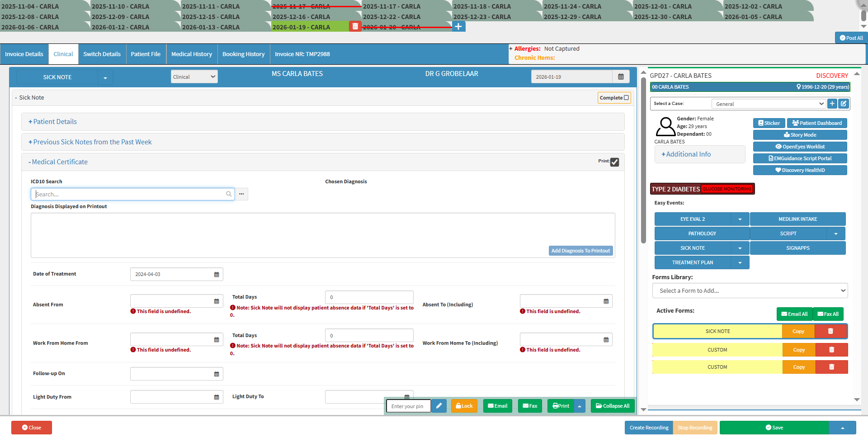Click the edit case icon beside General
The height and width of the screenshot is (438, 868).
click(844, 104)
